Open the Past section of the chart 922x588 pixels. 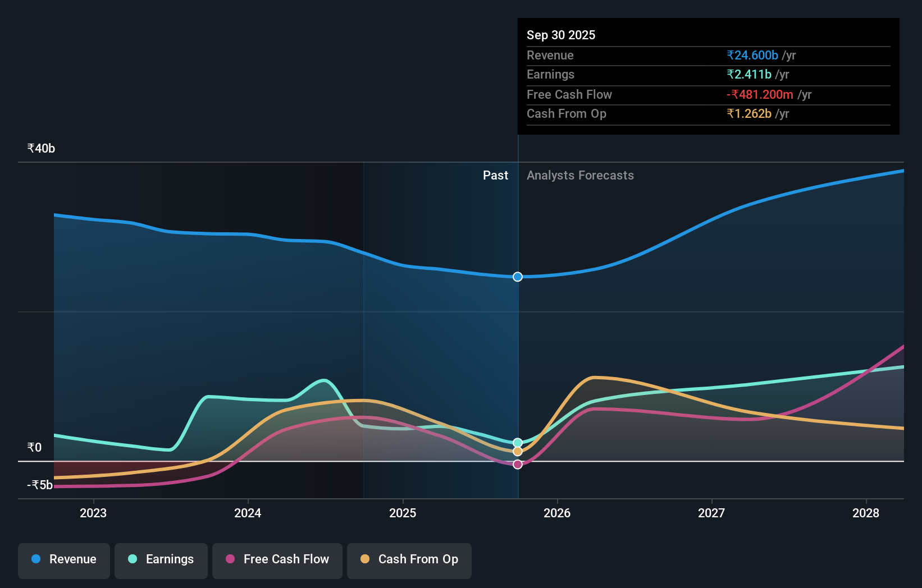[495, 175]
